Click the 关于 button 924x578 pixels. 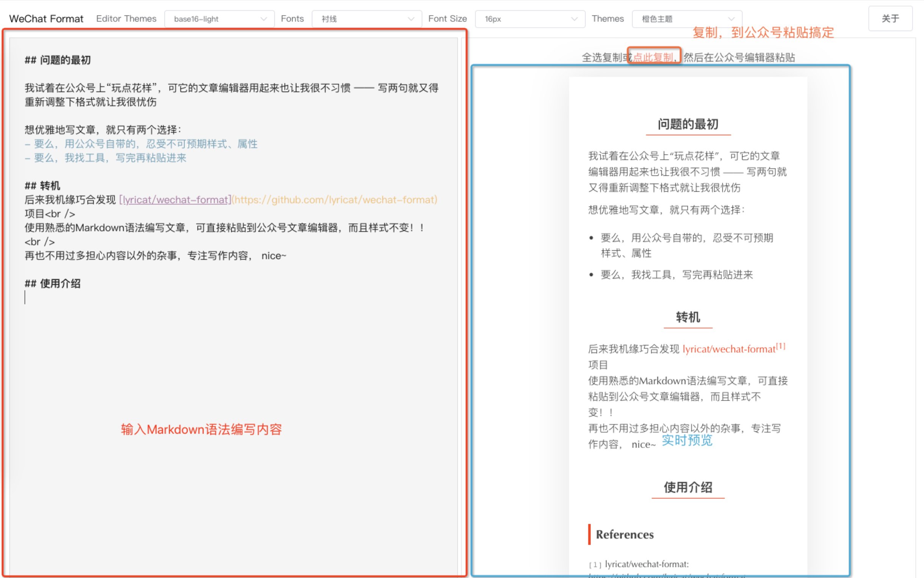[890, 18]
